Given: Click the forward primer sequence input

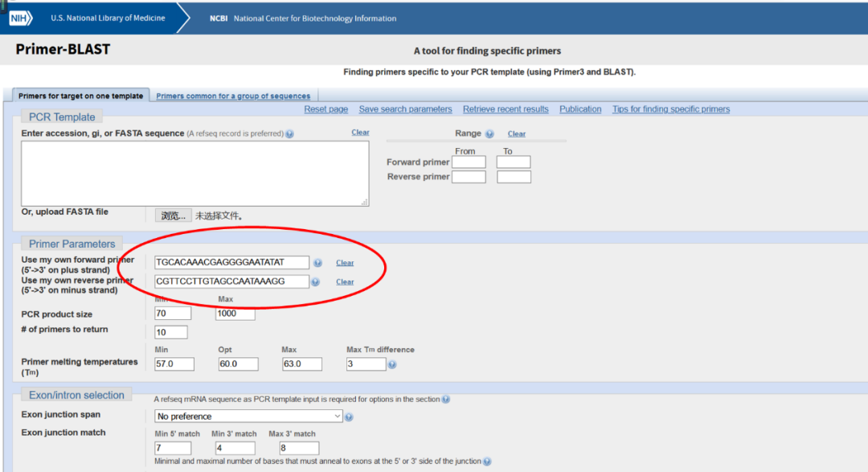Looking at the screenshot, I should (231, 262).
